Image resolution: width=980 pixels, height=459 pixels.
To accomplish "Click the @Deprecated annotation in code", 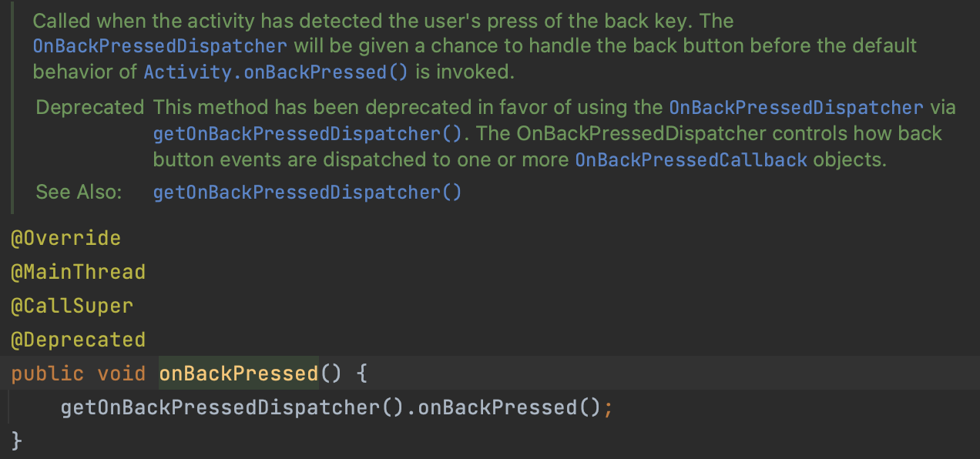I will point(78,340).
